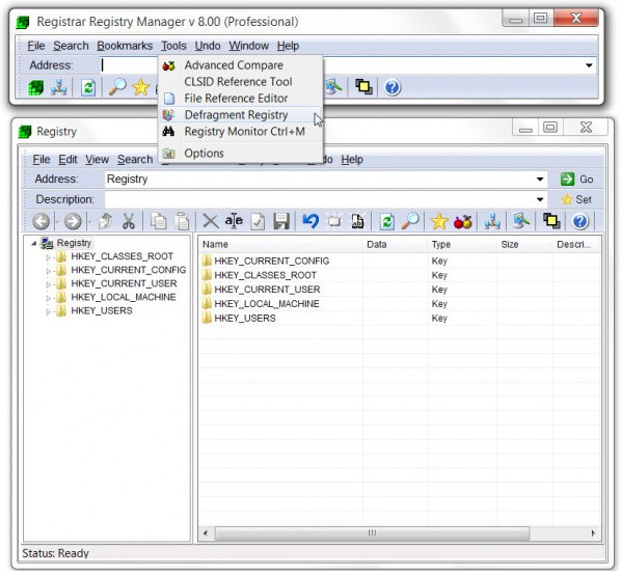
Task: Click the horizontal scrollbar thumb in list pane
Action: [x=372, y=533]
